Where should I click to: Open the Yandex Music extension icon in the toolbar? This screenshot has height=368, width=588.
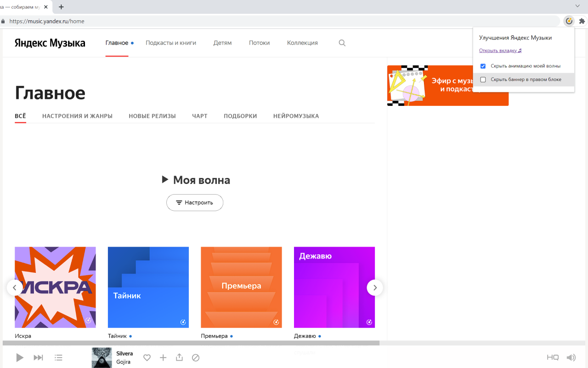(569, 21)
